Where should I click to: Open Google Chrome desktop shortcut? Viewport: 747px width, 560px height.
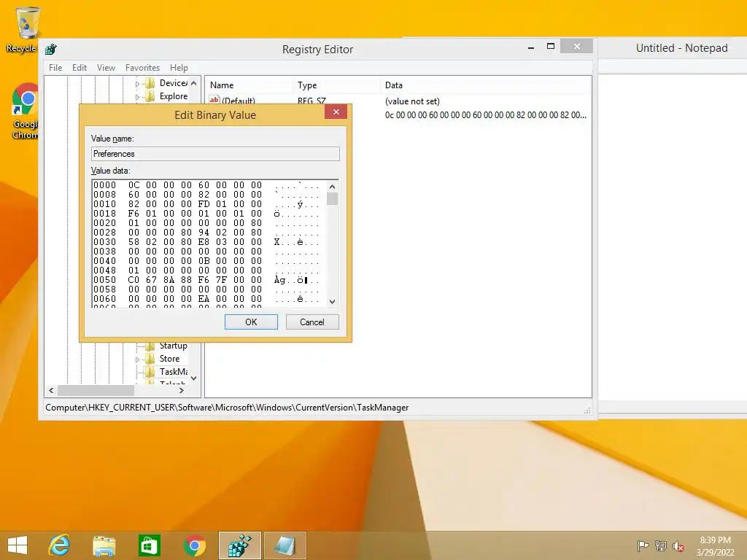[x=24, y=111]
